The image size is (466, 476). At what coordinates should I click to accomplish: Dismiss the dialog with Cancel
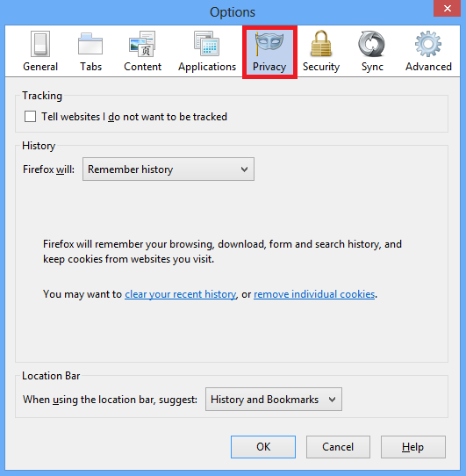tap(338, 447)
